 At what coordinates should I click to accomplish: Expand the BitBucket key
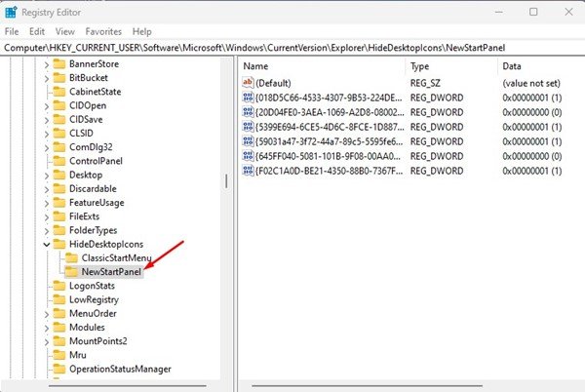point(46,78)
